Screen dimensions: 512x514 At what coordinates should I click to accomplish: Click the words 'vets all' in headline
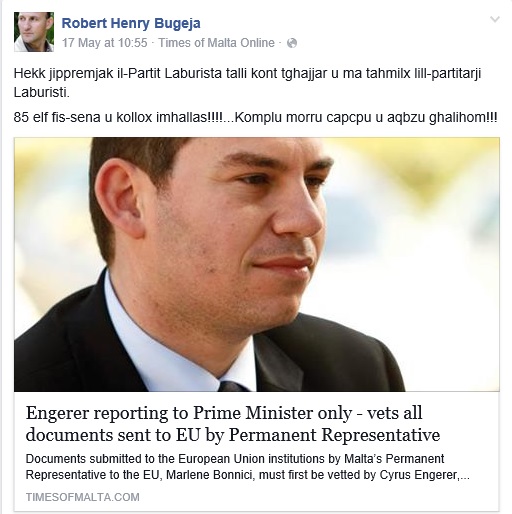point(394,413)
